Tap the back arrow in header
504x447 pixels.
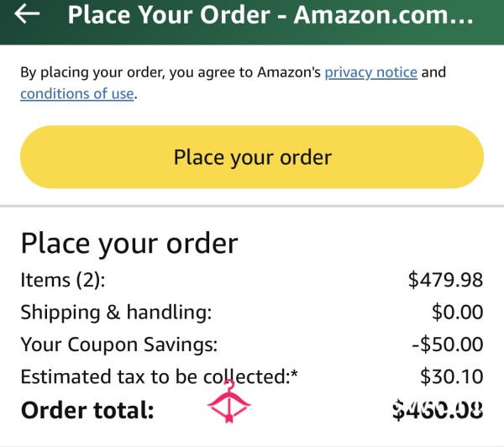[27, 13]
